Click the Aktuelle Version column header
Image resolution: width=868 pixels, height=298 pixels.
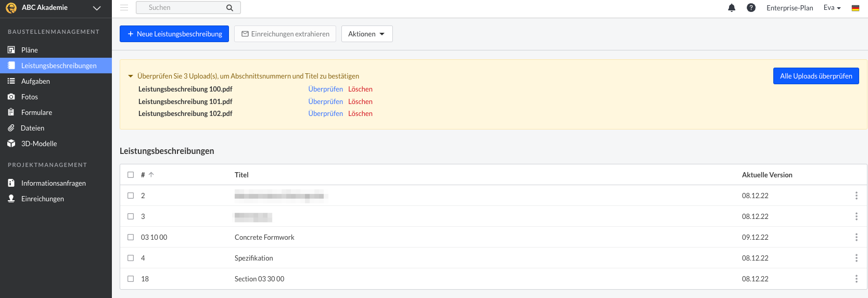pos(767,175)
